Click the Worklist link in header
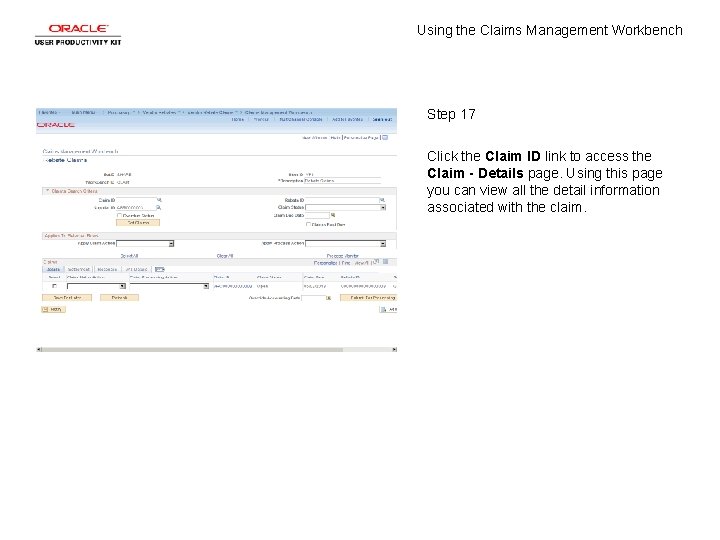Image resolution: width=720 pixels, height=540 pixels. 261,119
